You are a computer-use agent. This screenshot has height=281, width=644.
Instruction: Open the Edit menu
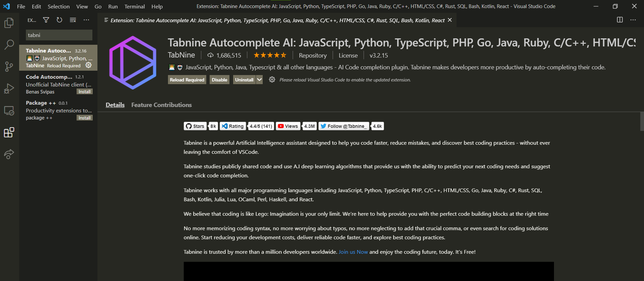(36, 6)
